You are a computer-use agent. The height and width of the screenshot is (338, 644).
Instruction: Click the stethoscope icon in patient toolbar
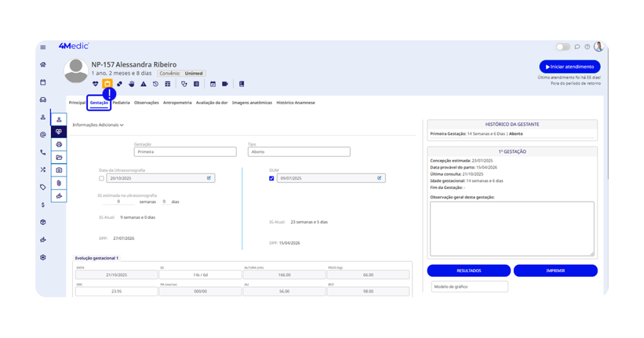coord(184,84)
